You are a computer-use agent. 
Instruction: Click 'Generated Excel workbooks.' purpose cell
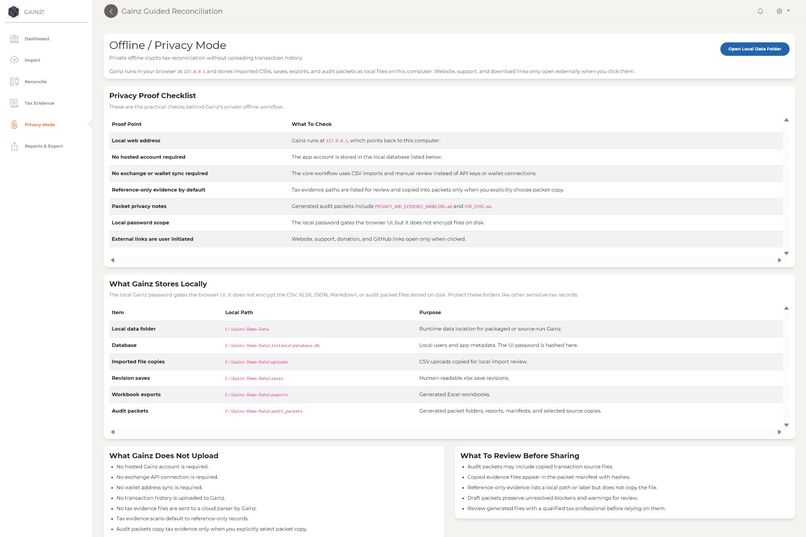[x=454, y=395]
